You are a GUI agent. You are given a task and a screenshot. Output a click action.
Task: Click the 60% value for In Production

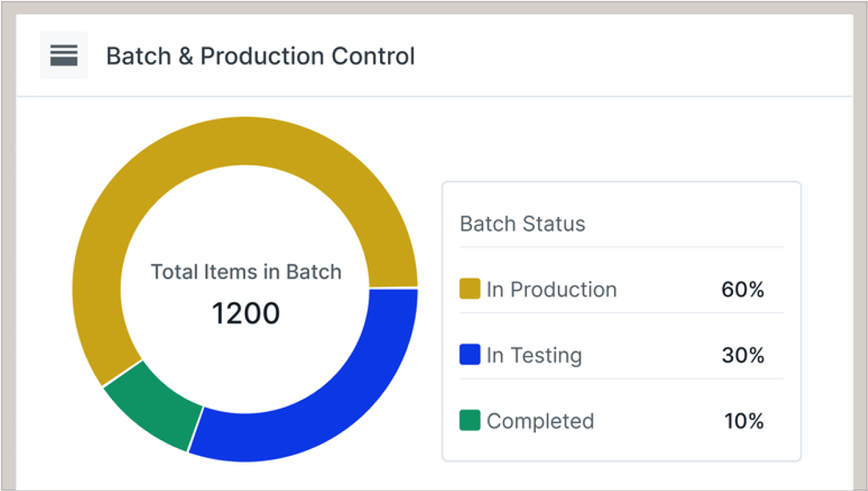[x=743, y=290]
